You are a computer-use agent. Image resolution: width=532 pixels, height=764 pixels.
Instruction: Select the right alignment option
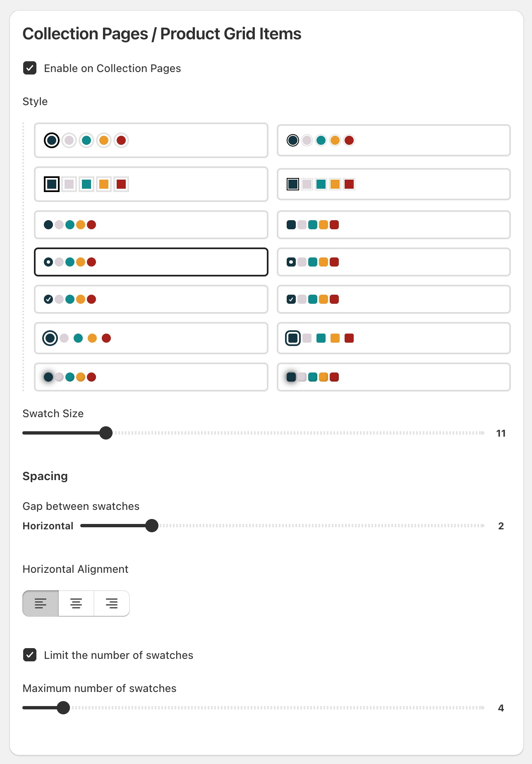pyautogui.click(x=111, y=603)
